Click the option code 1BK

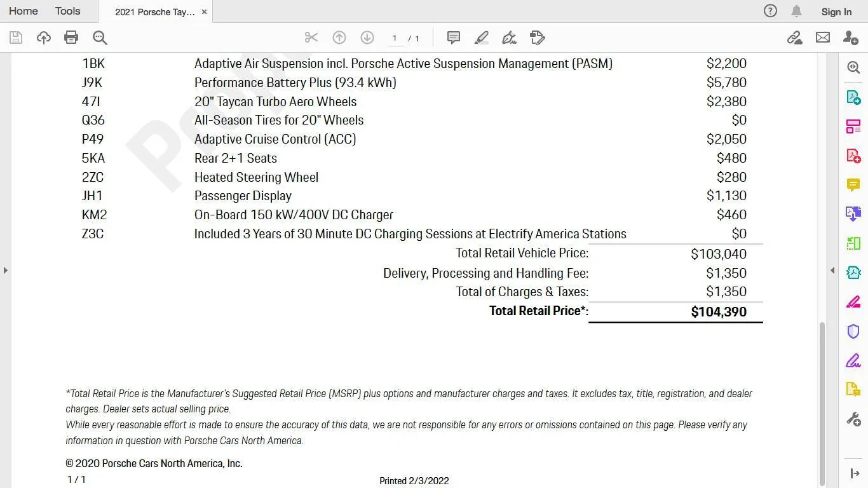point(93,64)
